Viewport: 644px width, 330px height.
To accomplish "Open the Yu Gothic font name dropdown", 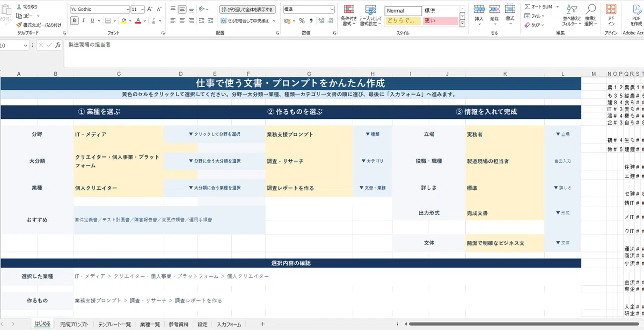I will tap(127, 9).
